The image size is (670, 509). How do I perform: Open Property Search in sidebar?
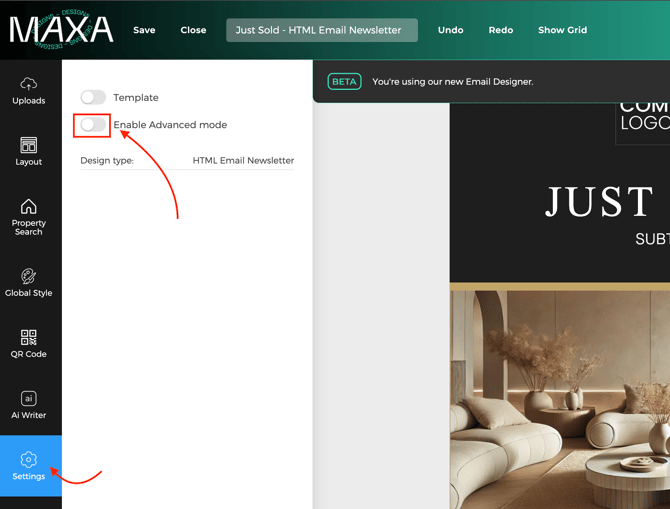(x=28, y=216)
